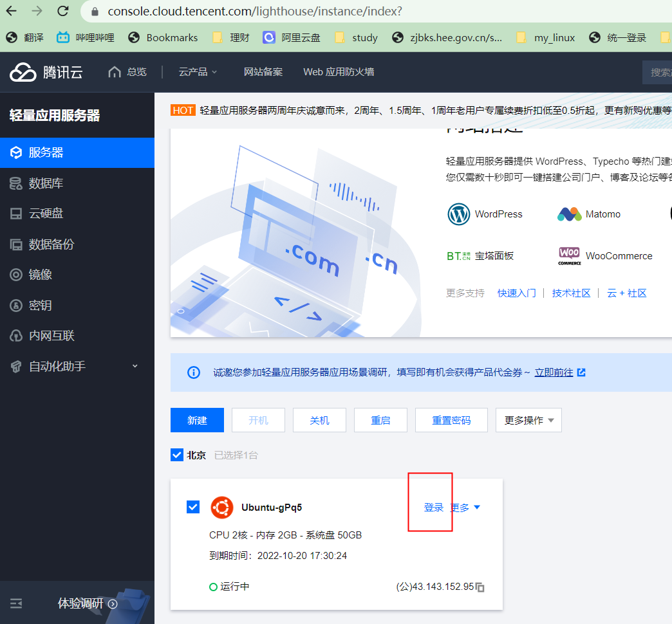Reload the page with refresh icon
The height and width of the screenshot is (624, 672).
(63, 11)
